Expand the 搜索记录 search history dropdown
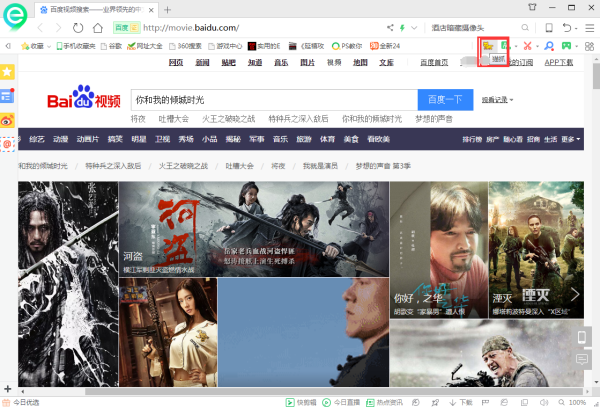The height and width of the screenshot is (408, 600). point(497,100)
